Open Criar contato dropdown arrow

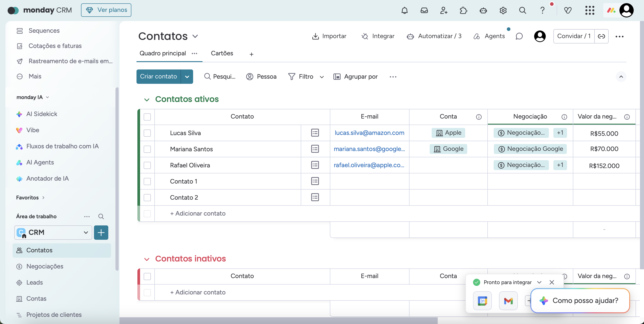click(x=187, y=77)
